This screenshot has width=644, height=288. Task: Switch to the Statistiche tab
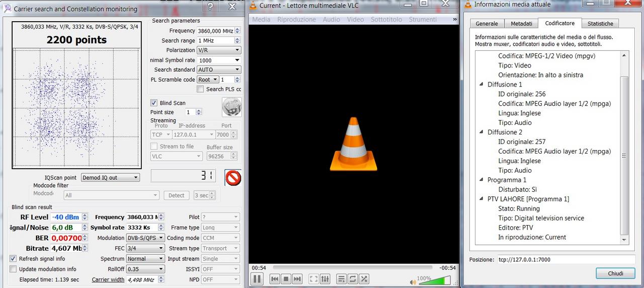pos(600,24)
